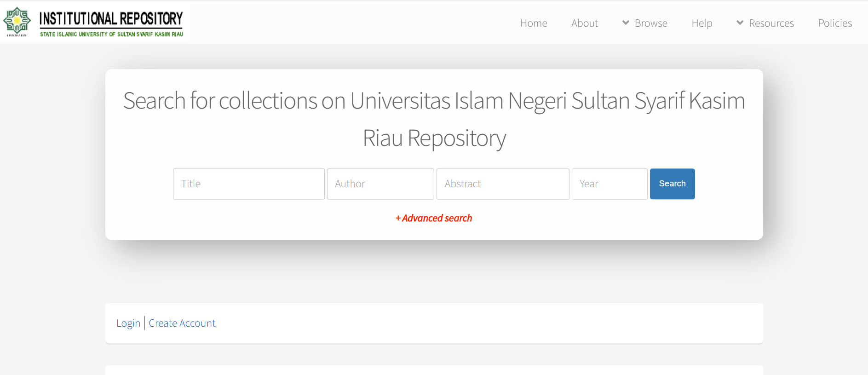Viewport: 868px width, 375px height.
Task: Click the green university emblem logo
Action: 17,21
